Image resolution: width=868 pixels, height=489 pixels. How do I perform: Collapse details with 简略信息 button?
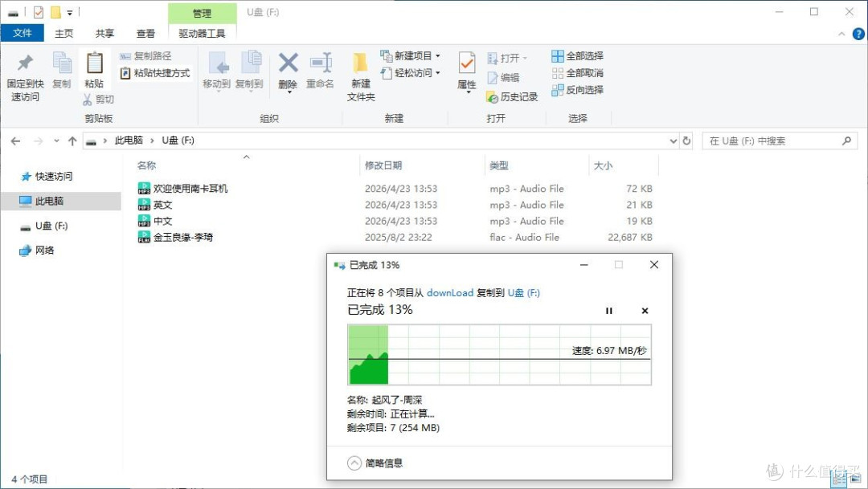[375, 463]
